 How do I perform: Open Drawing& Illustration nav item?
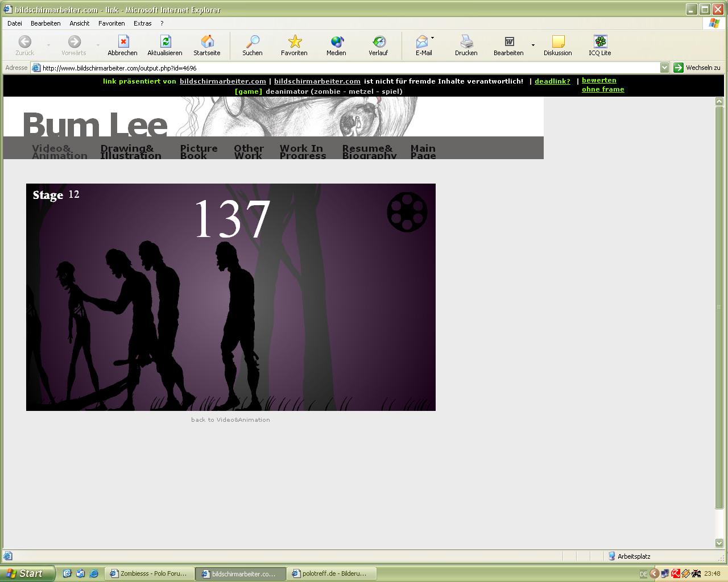131,152
